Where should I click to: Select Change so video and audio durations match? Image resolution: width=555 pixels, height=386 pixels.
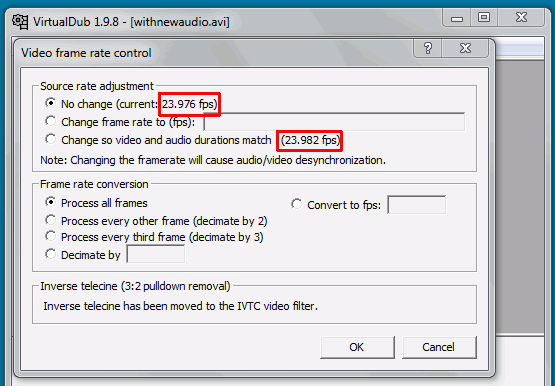(51, 139)
